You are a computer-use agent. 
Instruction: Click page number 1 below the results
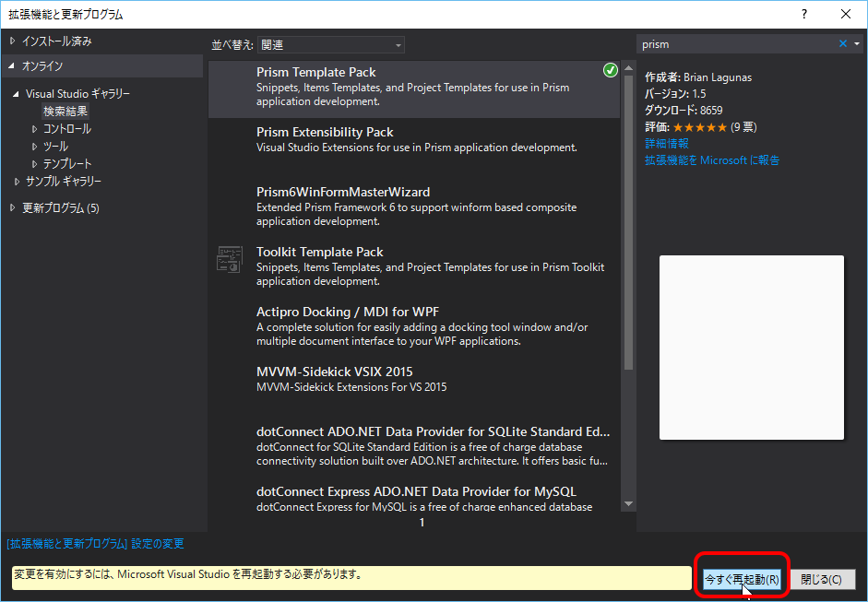[422, 523]
